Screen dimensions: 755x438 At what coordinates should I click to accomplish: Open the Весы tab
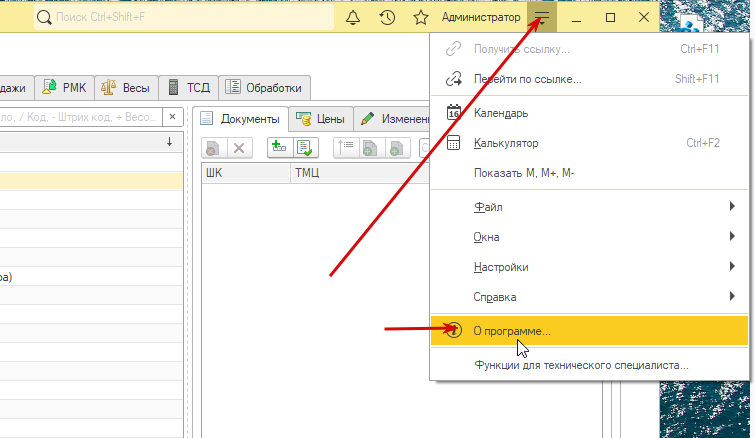click(x=126, y=88)
